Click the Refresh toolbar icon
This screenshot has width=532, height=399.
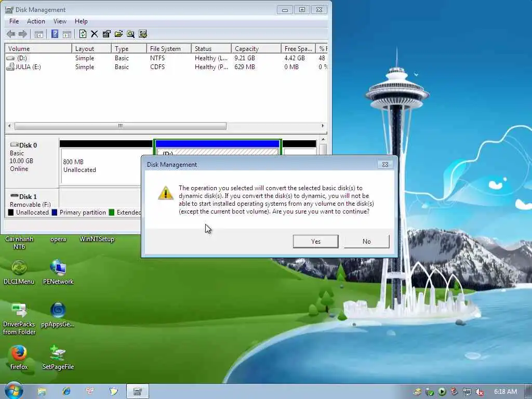[x=83, y=34]
